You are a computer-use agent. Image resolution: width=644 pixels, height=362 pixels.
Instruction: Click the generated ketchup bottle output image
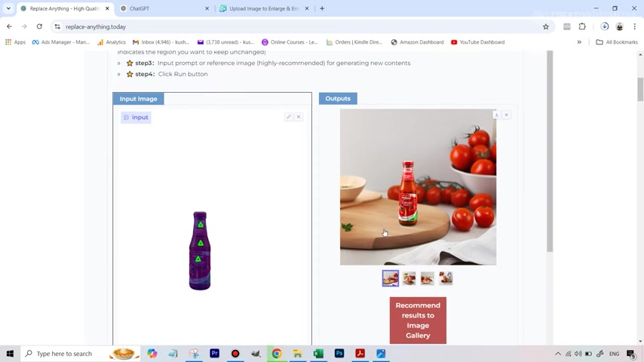click(x=418, y=187)
